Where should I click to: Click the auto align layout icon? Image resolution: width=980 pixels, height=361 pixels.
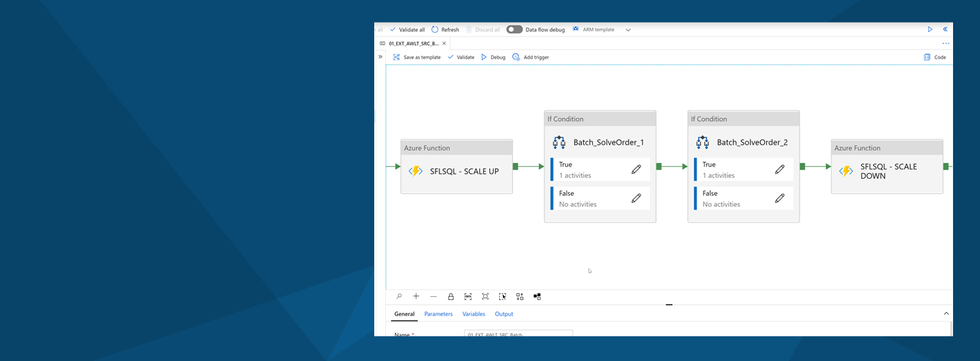click(x=519, y=296)
